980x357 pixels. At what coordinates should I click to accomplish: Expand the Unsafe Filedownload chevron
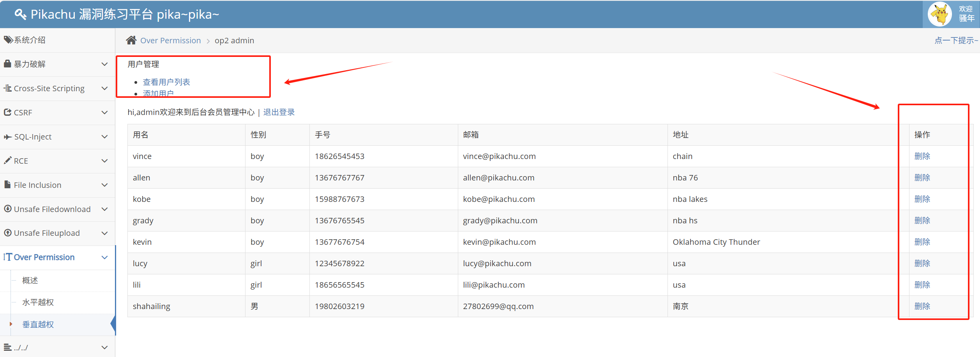click(104, 209)
